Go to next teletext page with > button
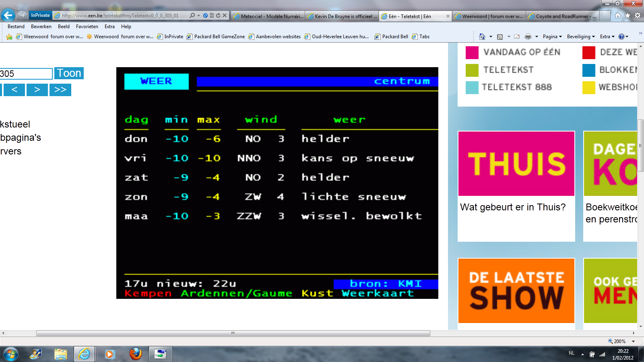The image size is (644, 362). 37,90
